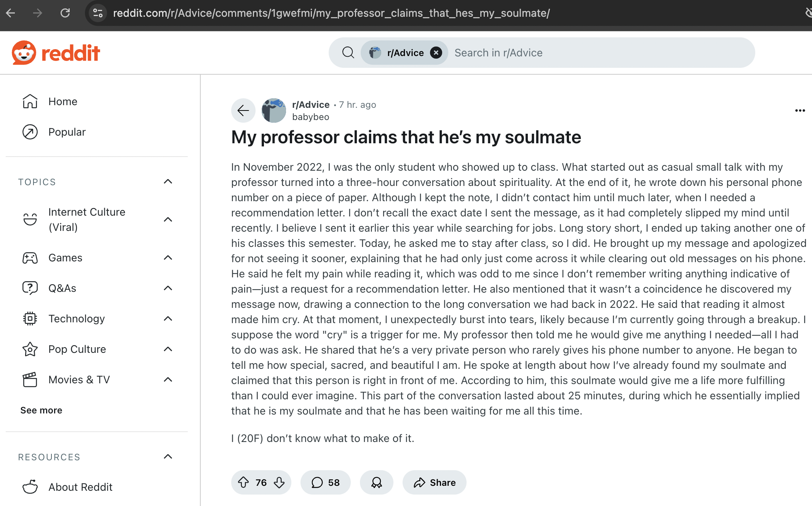This screenshot has width=812, height=506.
Task: Click the back arrow beside r/Advice avatar
Action: [x=243, y=110]
